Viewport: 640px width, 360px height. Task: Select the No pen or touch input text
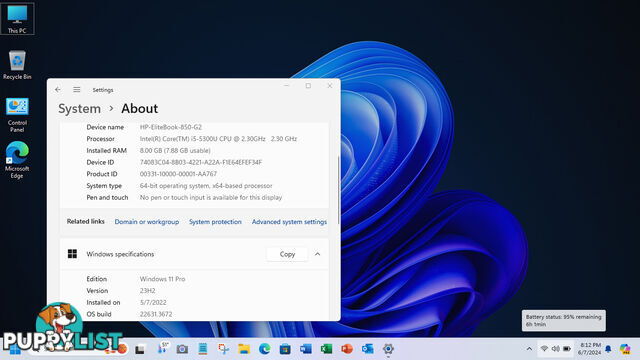click(211, 198)
